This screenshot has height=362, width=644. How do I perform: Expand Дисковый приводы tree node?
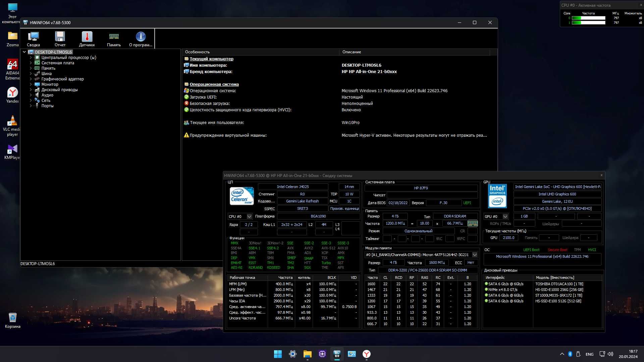coord(31,90)
